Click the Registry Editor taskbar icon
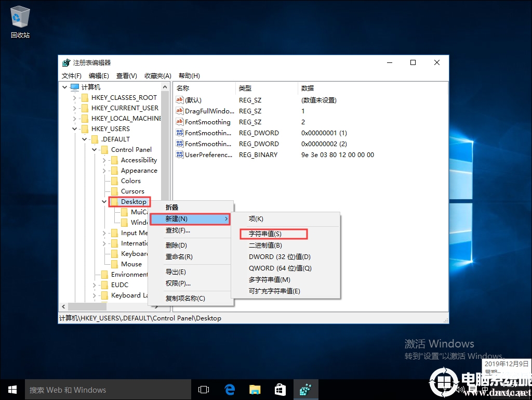Image resolution: width=532 pixels, height=400 pixels. click(305, 390)
